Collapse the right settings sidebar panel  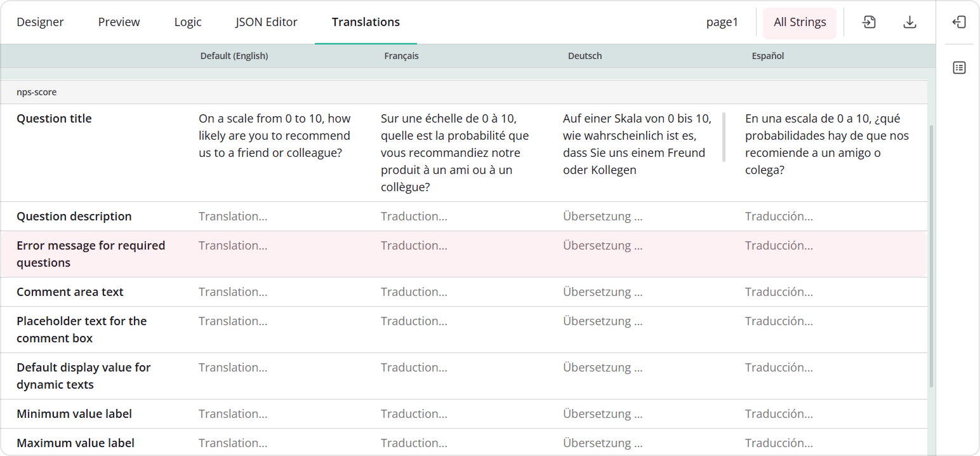pos(959,22)
